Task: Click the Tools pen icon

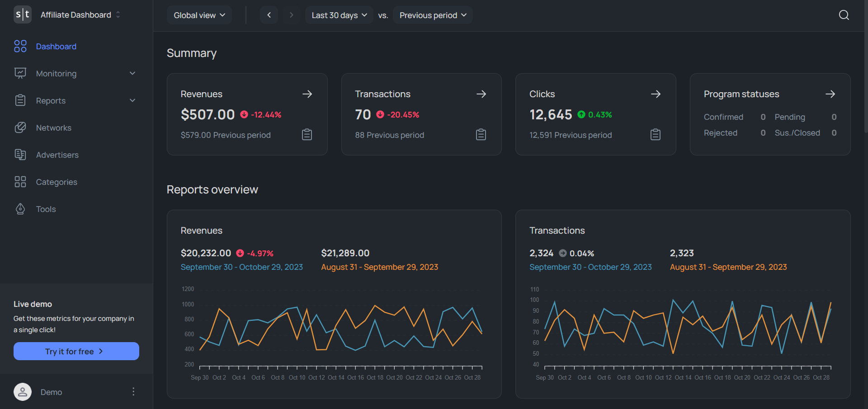Action: pos(20,209)
